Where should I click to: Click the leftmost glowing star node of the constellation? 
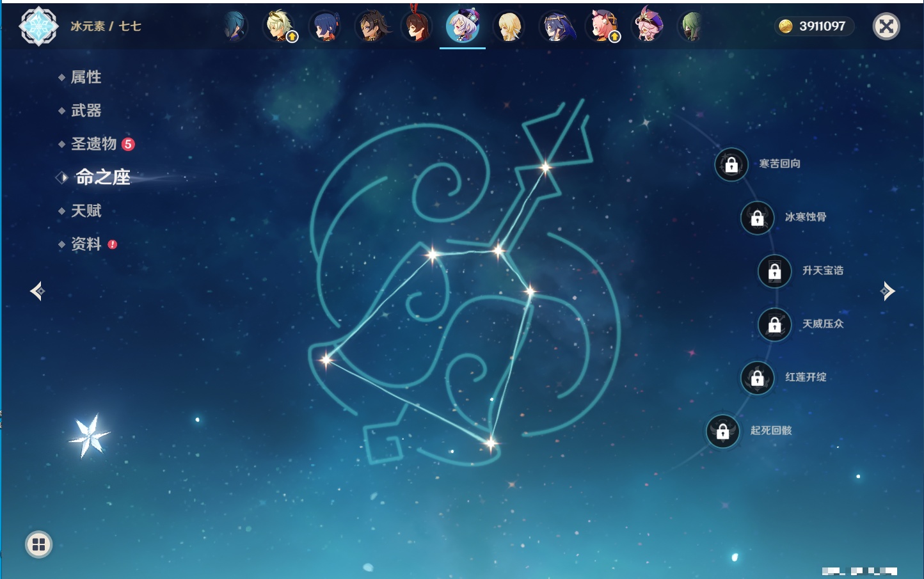[326, 360]
